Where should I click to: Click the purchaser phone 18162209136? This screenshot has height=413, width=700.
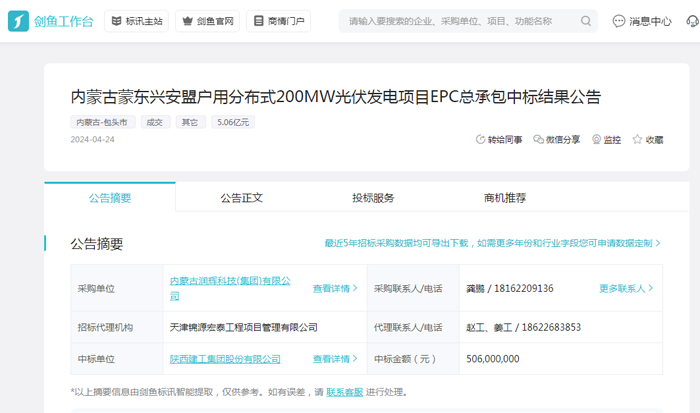[524, 288]
